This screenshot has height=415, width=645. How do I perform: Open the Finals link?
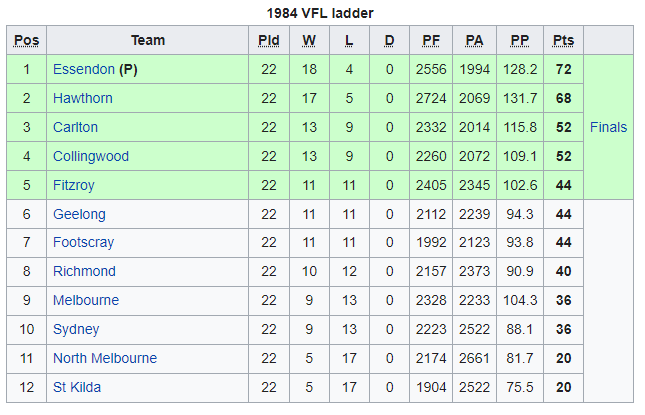[x=609, y=127]
